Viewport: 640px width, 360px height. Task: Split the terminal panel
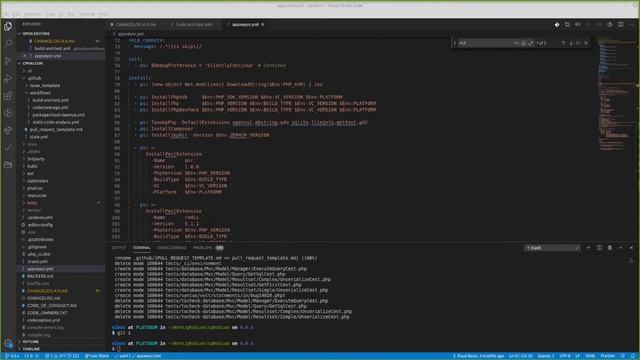pyautogui.click(x=599, y=247)
